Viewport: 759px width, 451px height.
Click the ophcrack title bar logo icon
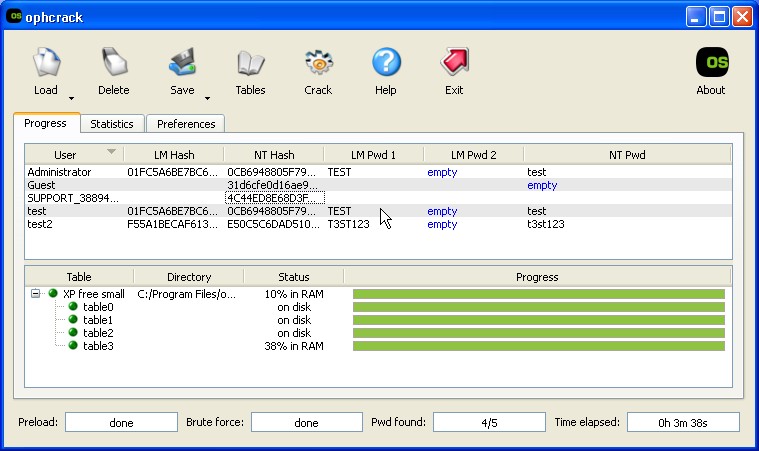click(15, 16)
